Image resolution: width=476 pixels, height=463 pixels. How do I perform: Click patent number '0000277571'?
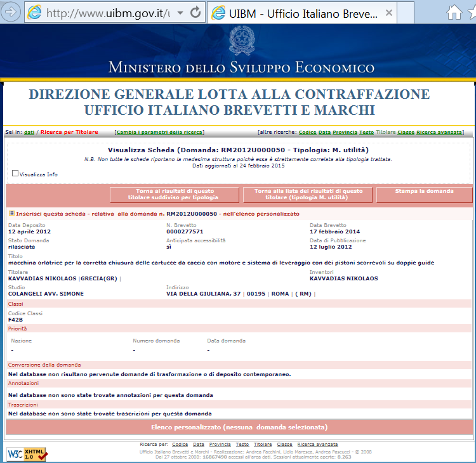point(185,231)
